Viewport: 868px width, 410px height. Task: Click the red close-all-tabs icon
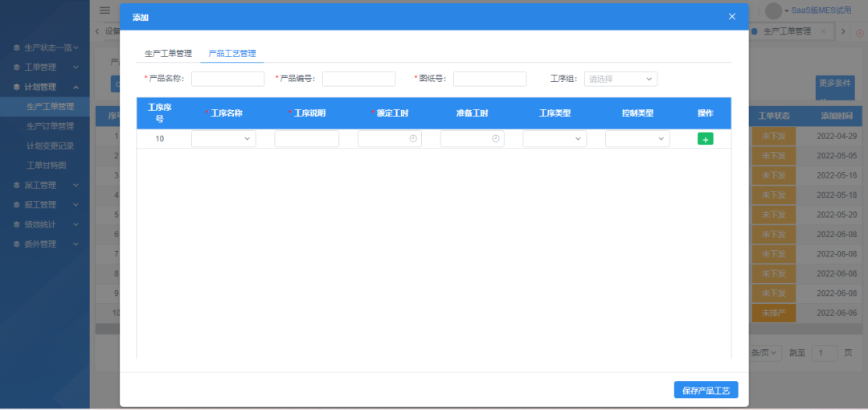point(860,33)
